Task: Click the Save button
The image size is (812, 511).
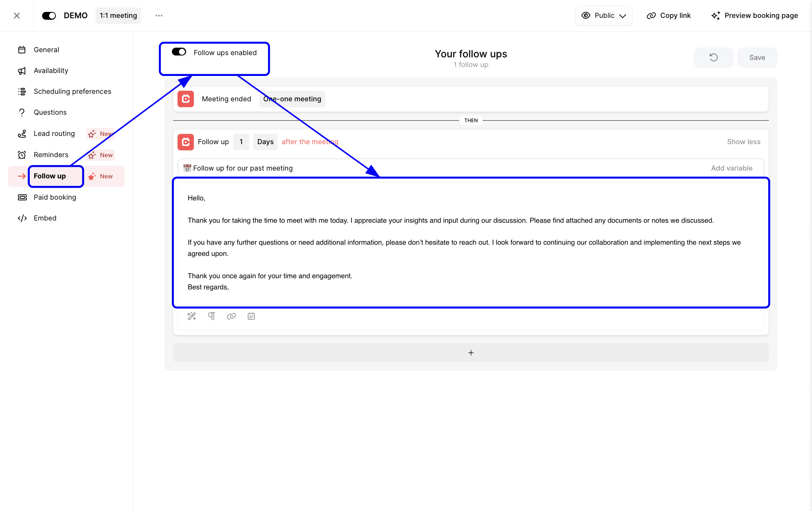Action: [x=757, y=57]
